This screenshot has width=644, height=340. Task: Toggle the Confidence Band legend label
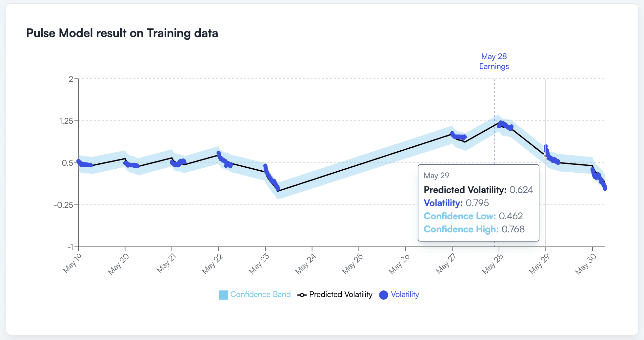(260, 294)
